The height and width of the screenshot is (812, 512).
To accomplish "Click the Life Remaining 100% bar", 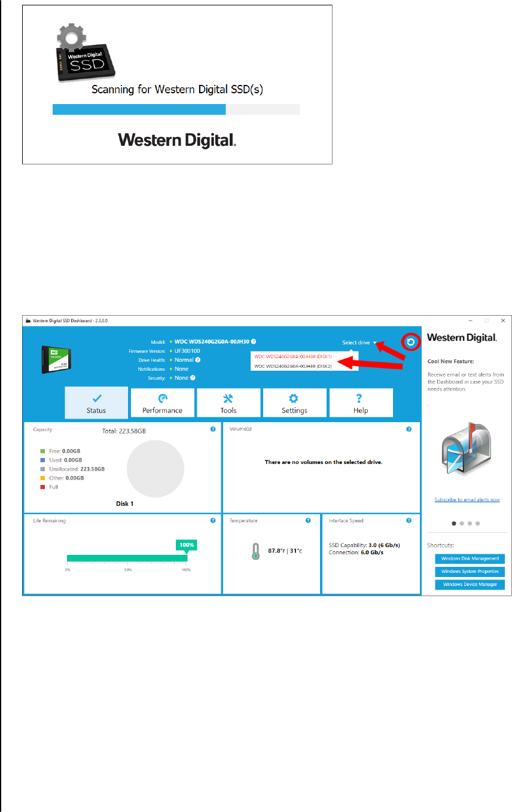I will click(x=127, y=558).
